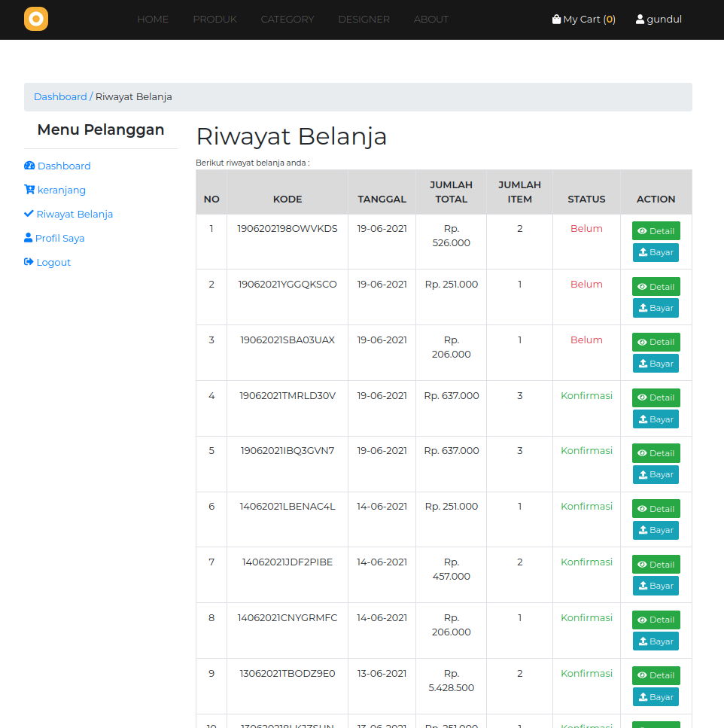Viewport: 724px width, 728px height.
Task: Click the orange site logo
Action: pyautogui.click(x=35, y=19)
